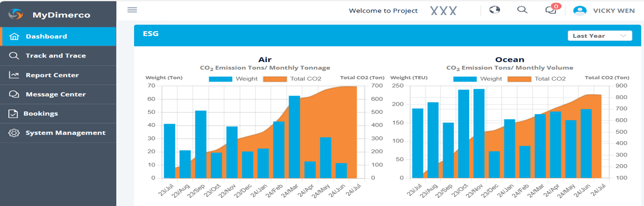This screenshot has width=644, height=206.
Task: Click the user avatar icon
Action: [x=580, y=11]
